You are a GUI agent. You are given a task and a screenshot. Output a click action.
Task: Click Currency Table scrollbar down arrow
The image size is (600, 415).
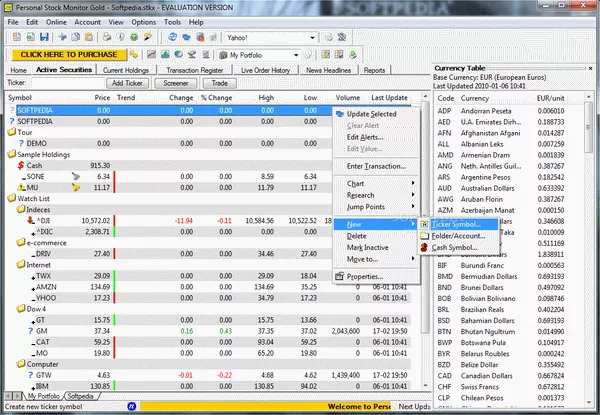589,402
